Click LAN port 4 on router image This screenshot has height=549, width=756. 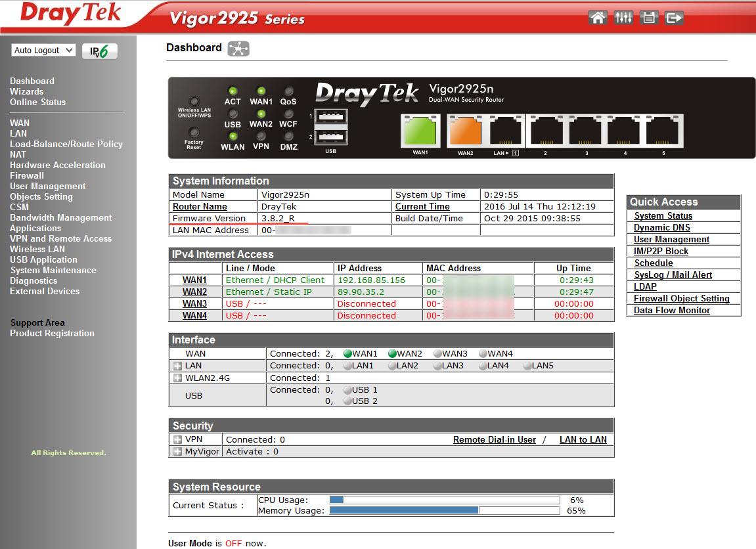click(623, 131)
